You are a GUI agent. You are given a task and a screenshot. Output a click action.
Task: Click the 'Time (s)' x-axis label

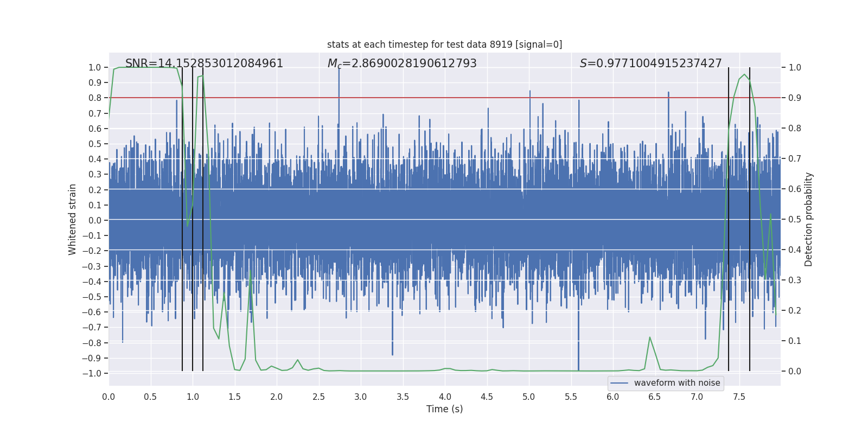[x=444, y=409]
